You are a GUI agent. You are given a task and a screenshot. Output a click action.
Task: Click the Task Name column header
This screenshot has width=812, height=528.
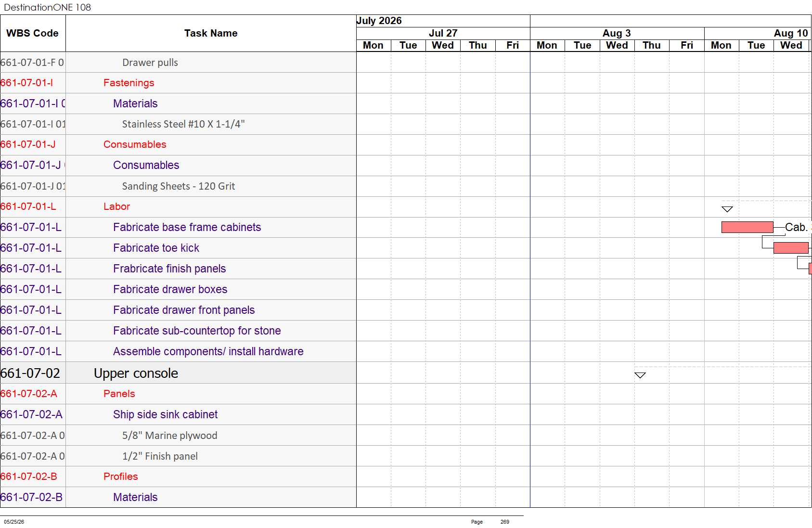click(211, 33)
